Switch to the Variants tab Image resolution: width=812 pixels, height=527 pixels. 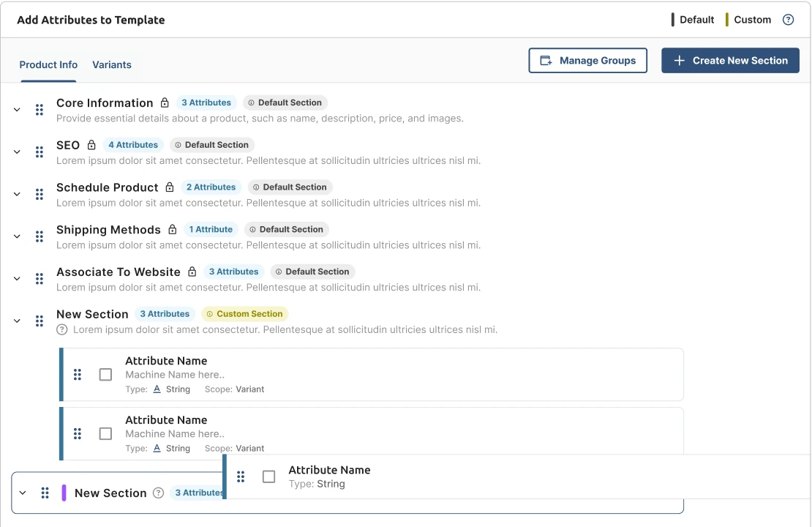pyautogui.click(x=112, y=64)
